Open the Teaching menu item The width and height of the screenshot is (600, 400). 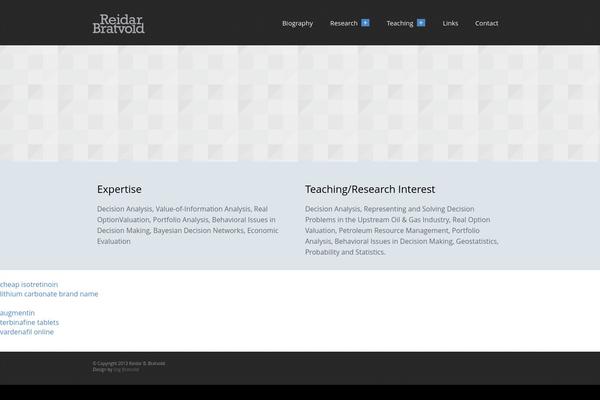(400, 23)
